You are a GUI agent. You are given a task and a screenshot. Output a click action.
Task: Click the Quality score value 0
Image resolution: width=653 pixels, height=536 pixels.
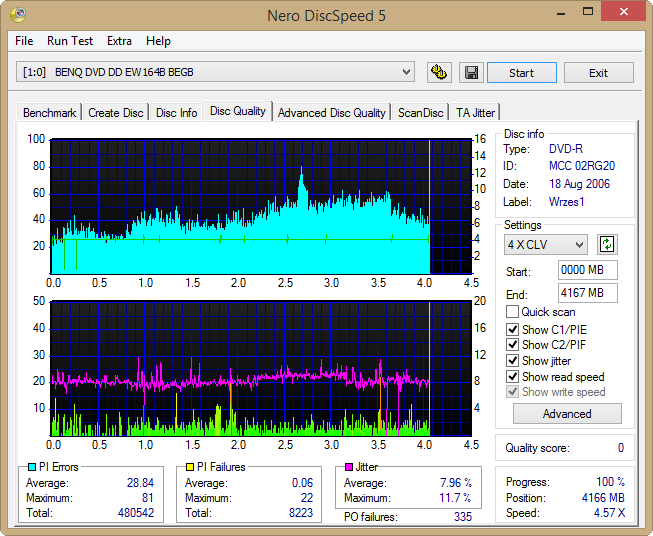[621, 448]
